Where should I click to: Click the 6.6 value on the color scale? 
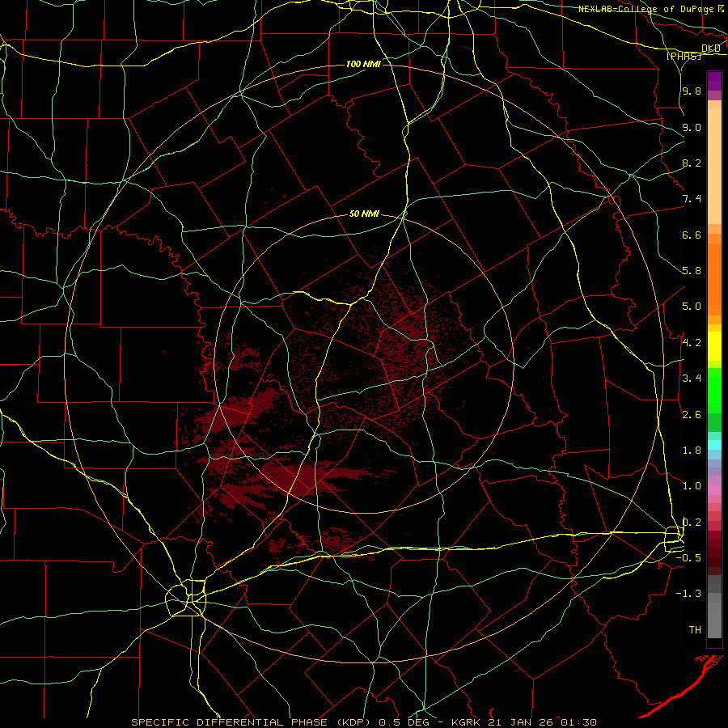(x=692, y=235)
